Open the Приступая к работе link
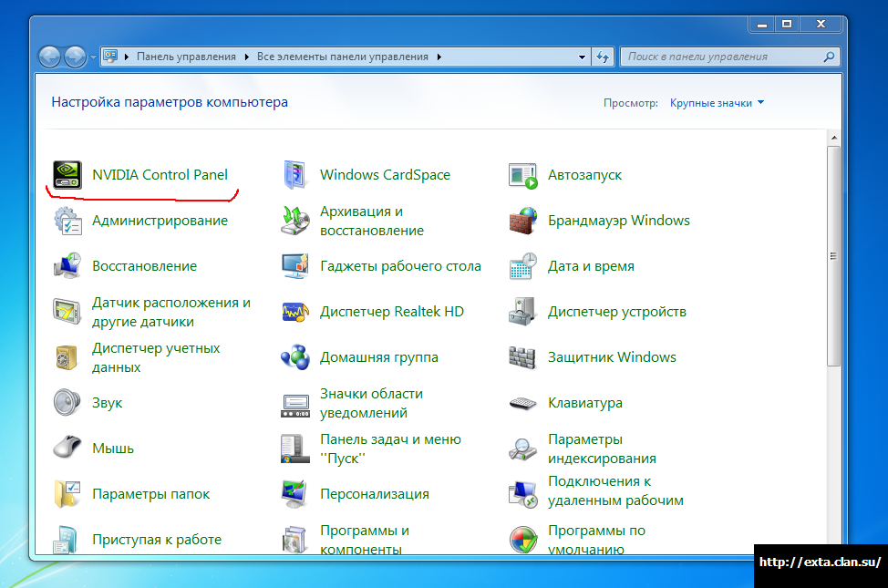 pos(157,540)
